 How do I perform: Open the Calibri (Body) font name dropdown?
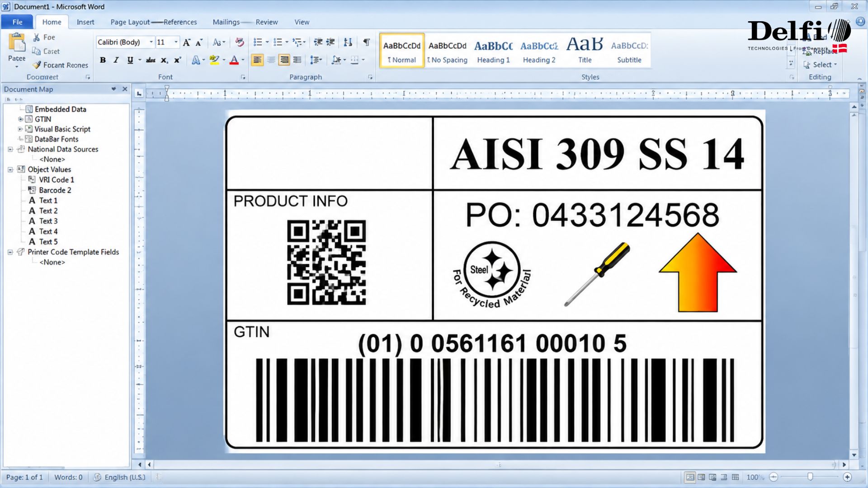(x=151, y=42)
